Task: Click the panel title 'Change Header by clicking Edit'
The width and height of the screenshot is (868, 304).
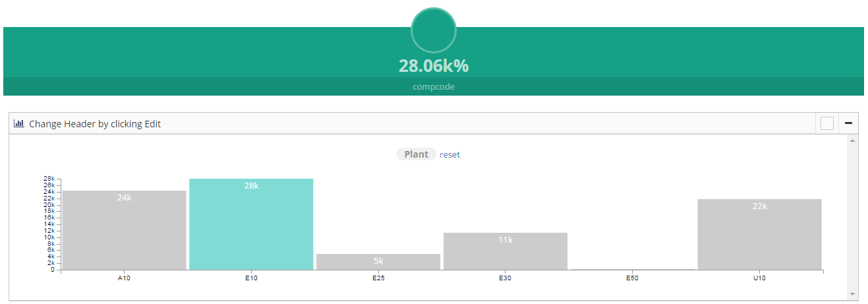Action: click(95, 123)
